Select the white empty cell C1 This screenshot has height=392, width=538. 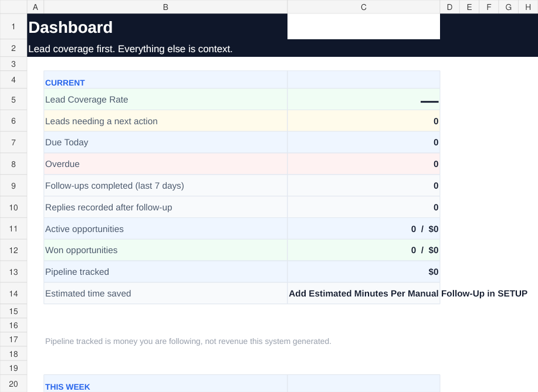click(x=364, y=26)
